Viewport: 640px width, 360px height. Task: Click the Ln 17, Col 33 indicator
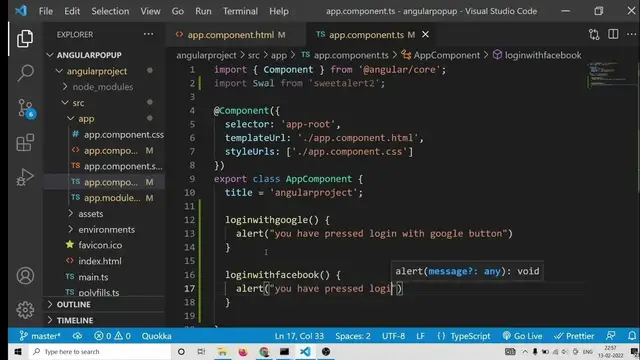point(299,336)
